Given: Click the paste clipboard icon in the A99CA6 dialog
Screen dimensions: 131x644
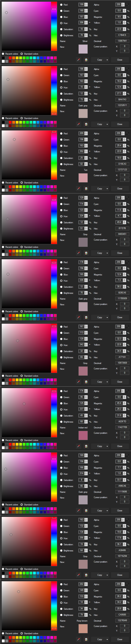Looking at the screenshot, I should [86, 510].
